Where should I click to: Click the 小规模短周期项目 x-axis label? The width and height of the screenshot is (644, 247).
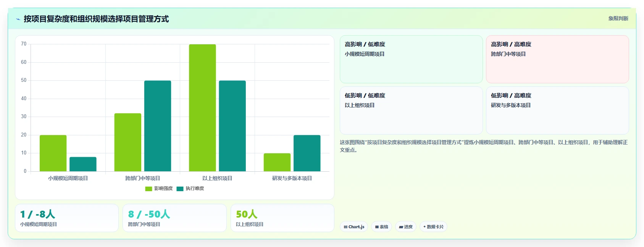pyautogui.click(x=68, y=178)
